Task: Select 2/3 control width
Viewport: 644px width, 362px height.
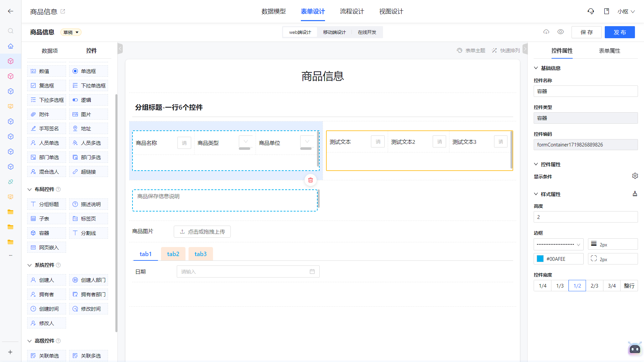Action: 594,286
